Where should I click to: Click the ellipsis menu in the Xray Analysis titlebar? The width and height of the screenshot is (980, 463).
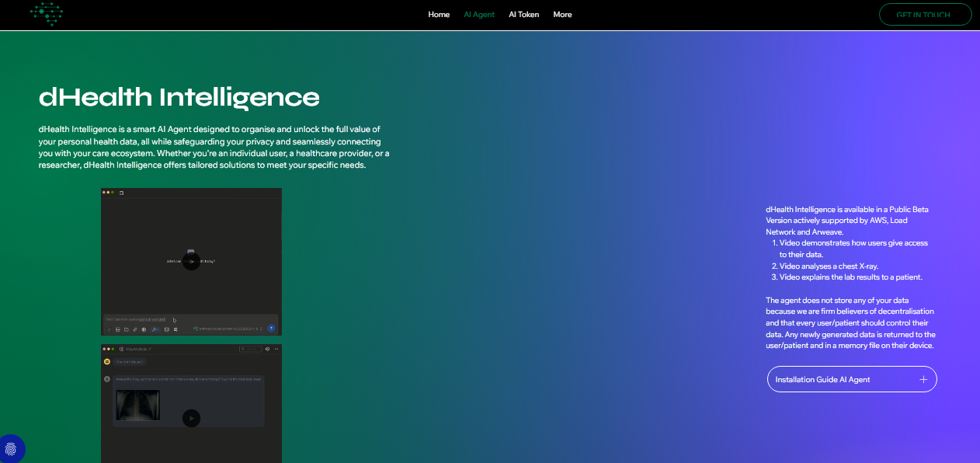click(x=276, y=349)
